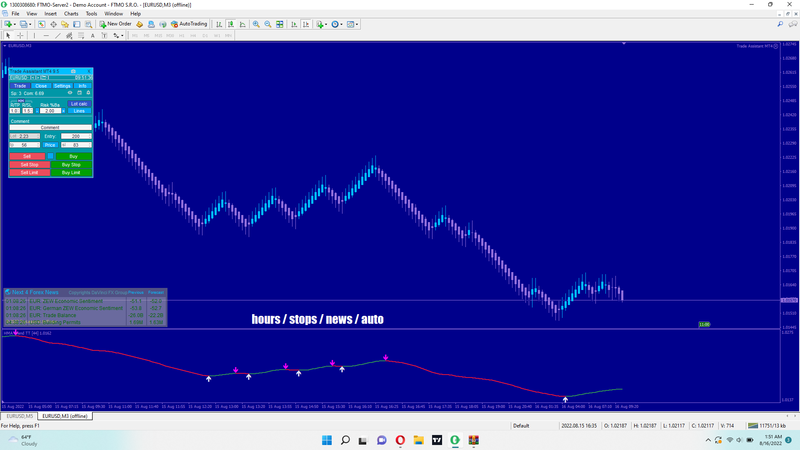Switch to the EURUSD,M5 chart tab
The image size is (800, 450).
(x=19, y=416)
